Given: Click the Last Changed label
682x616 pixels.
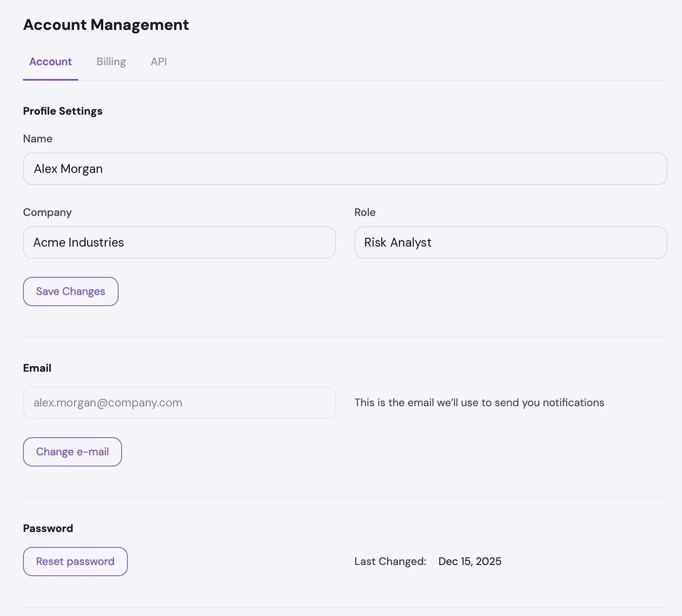Looking at the screenshot, I should pyautogui.click(x=390, y=562).
